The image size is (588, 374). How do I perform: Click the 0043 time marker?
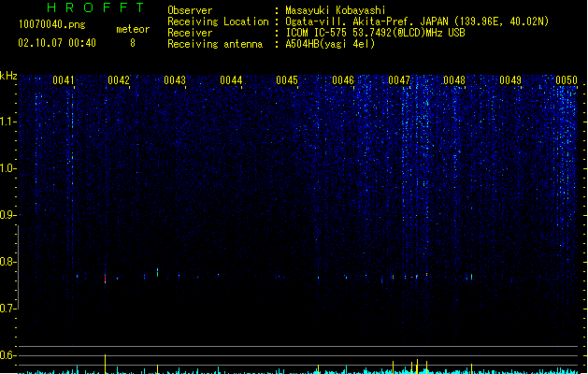pos(175,80)
